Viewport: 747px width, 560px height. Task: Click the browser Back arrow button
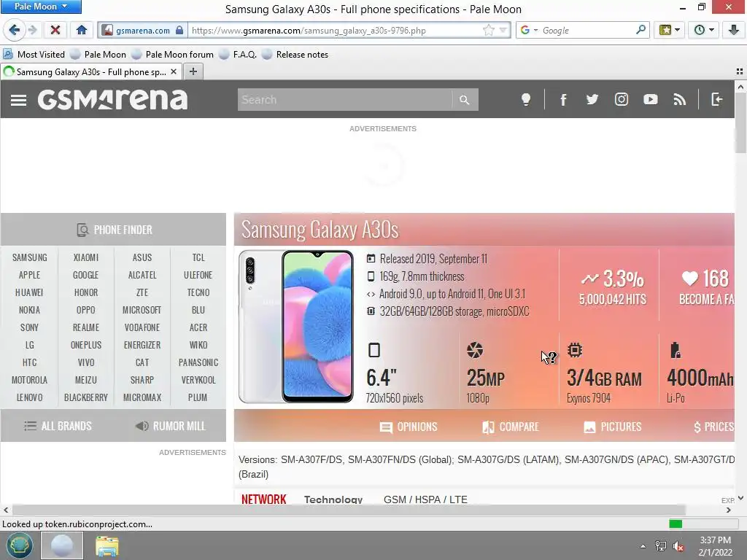pos(14,30)
